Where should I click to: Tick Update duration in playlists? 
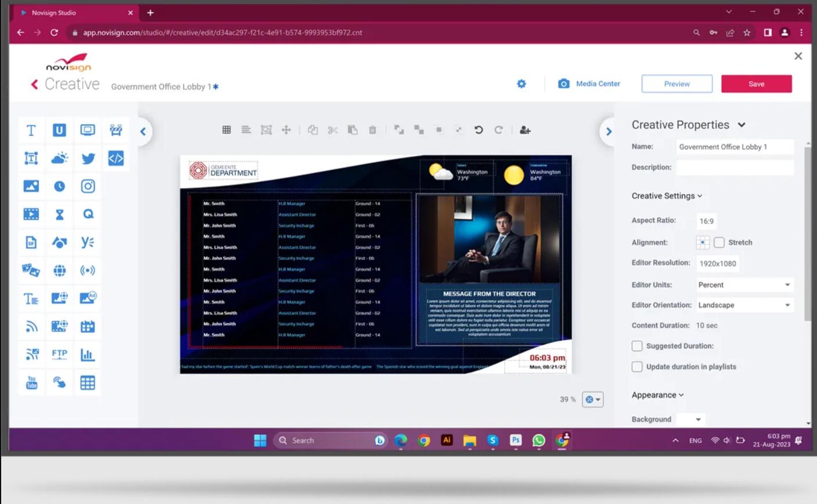coord(637,367)
